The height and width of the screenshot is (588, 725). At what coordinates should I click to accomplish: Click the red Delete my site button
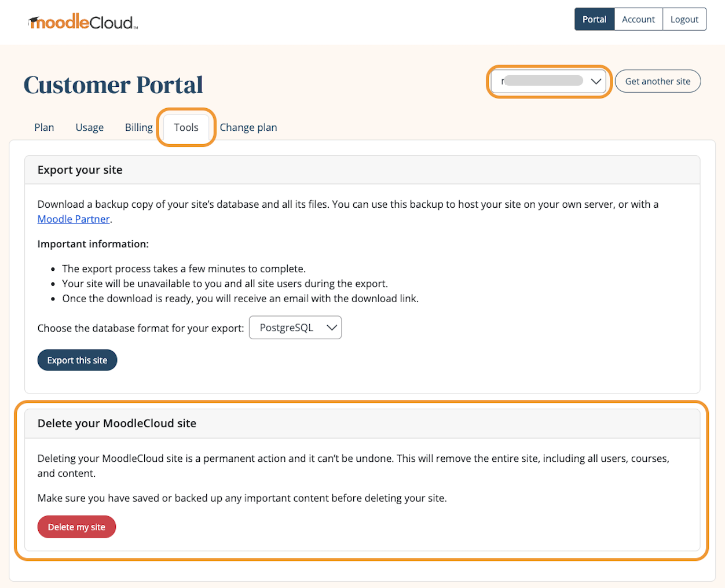point(76,527)
